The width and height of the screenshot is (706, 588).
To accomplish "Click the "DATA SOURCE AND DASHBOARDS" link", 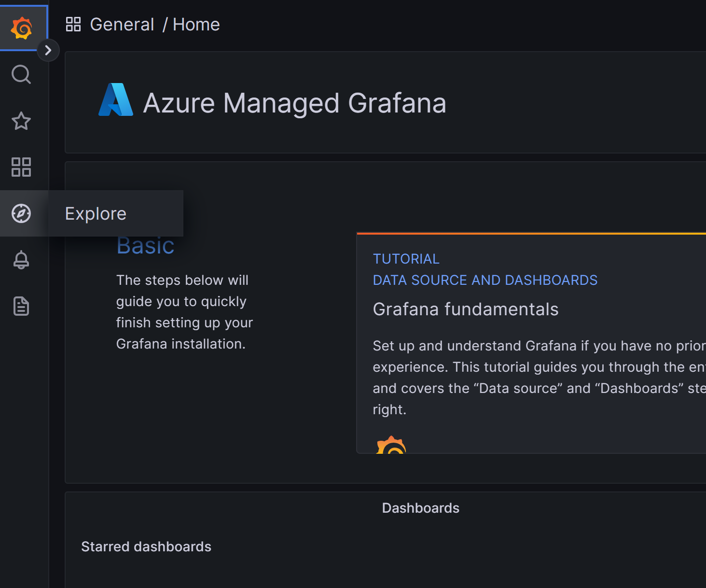I will click(x=485, y=280).
